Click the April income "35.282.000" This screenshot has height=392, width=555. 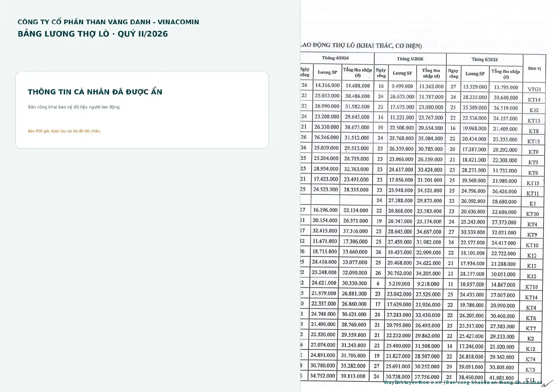pyautogui.click(x=353, y=366)
